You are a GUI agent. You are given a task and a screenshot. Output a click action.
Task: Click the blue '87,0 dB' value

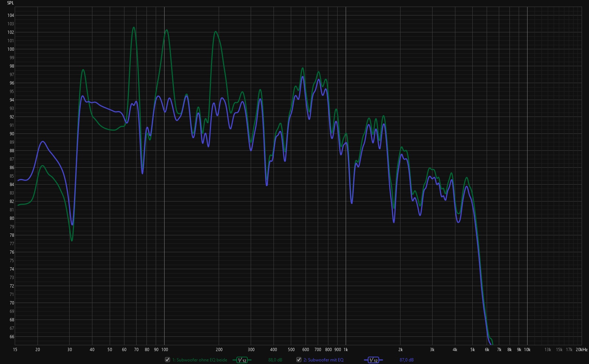tap(406, 360)
